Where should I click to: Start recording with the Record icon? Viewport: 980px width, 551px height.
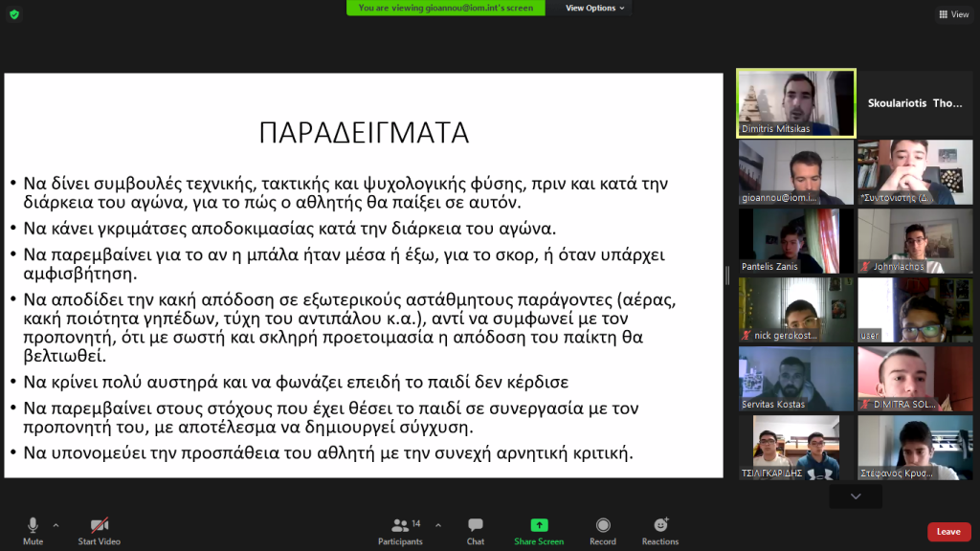coord(603,529)
